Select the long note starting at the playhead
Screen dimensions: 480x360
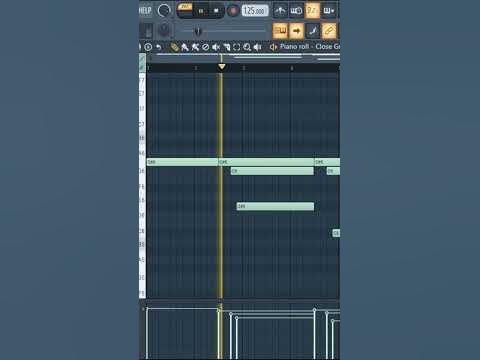click(x=266, y=162)
